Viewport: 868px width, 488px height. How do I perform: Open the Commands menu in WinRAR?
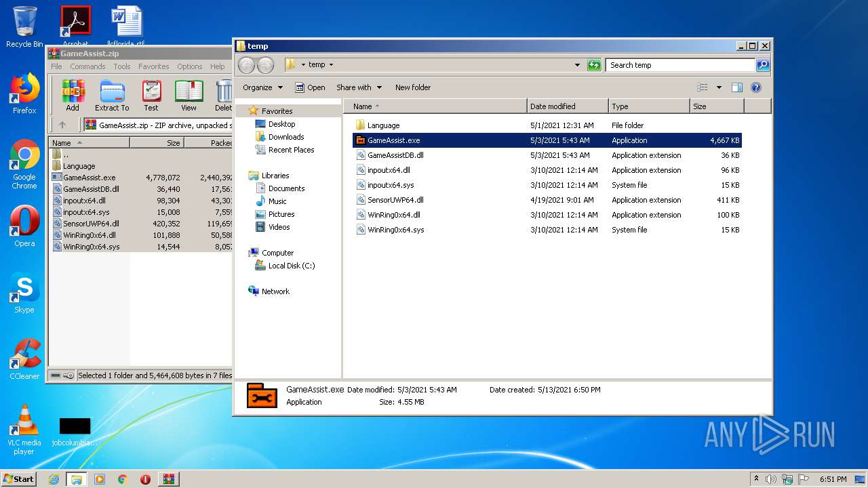(87, 66)
